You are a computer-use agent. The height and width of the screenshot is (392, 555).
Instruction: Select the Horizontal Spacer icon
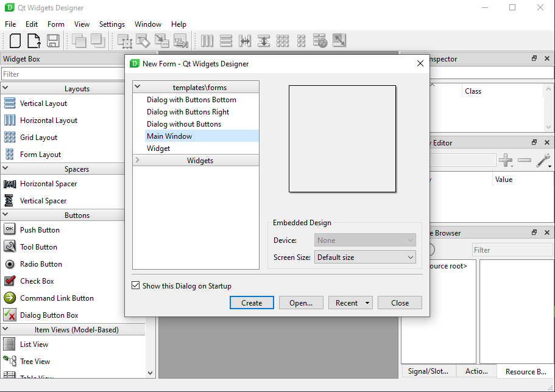[x=10, y=184]
